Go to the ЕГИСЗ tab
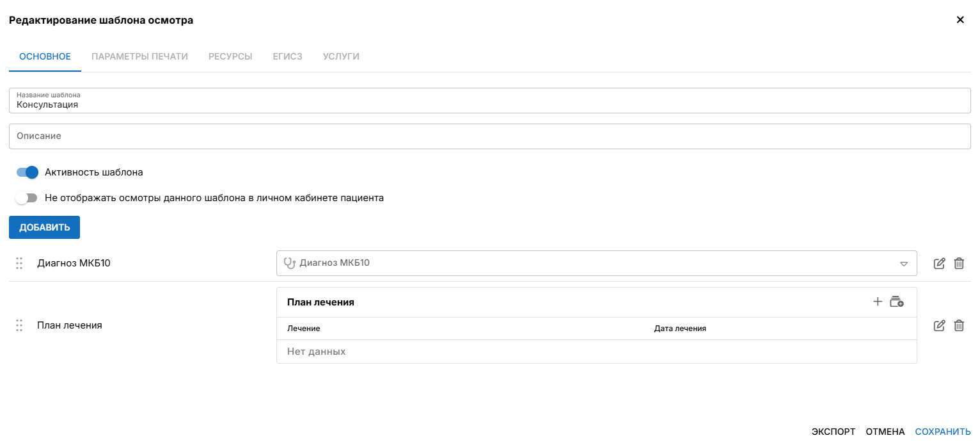The height and width of the screenshot is (447, 980). click(x=287, y=56)
